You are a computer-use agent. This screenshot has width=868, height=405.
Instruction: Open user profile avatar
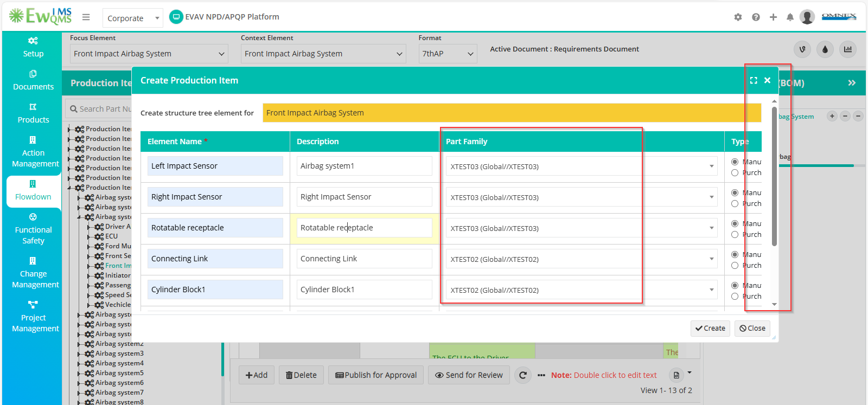pos(807,17)
